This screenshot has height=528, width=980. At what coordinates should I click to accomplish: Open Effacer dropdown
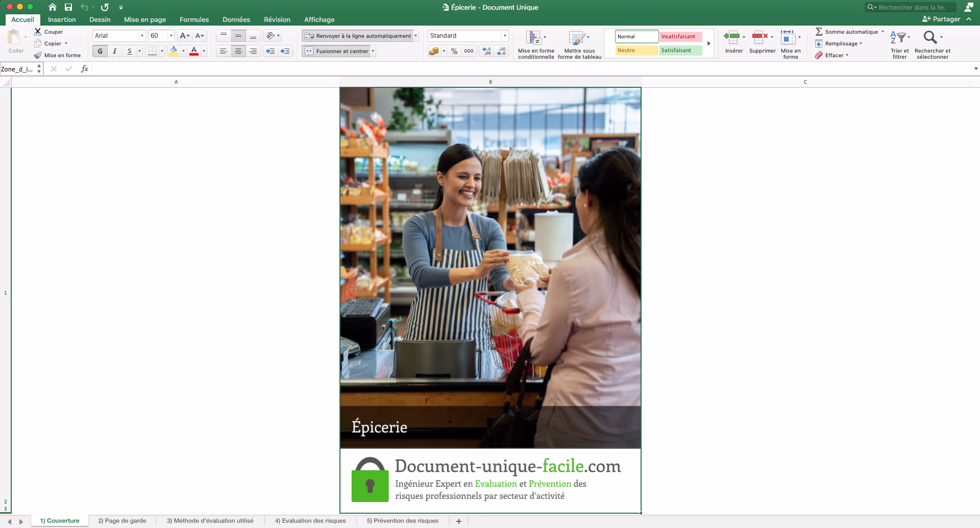click(x=832, y=55)
